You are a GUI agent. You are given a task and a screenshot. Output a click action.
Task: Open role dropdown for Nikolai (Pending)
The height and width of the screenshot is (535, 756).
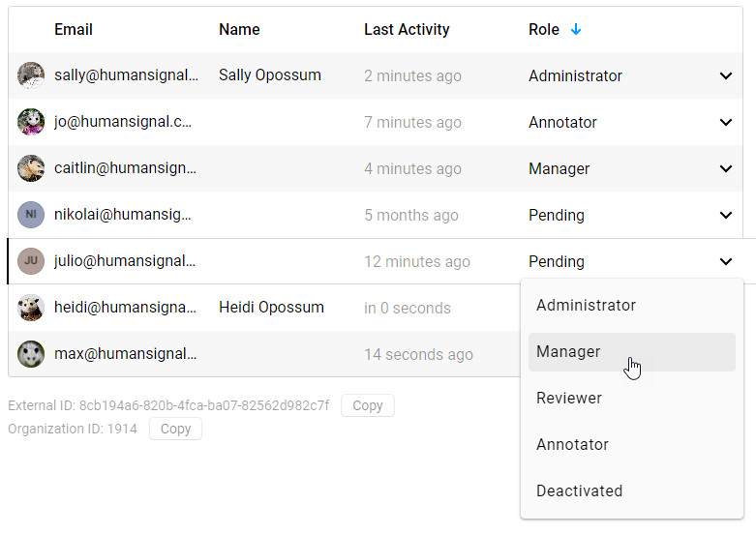coord(726,215)
